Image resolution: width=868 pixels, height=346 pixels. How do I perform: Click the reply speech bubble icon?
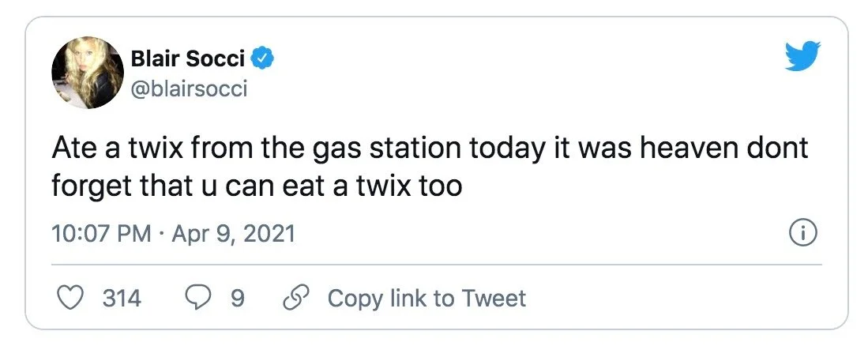click(x=195, y=298)
